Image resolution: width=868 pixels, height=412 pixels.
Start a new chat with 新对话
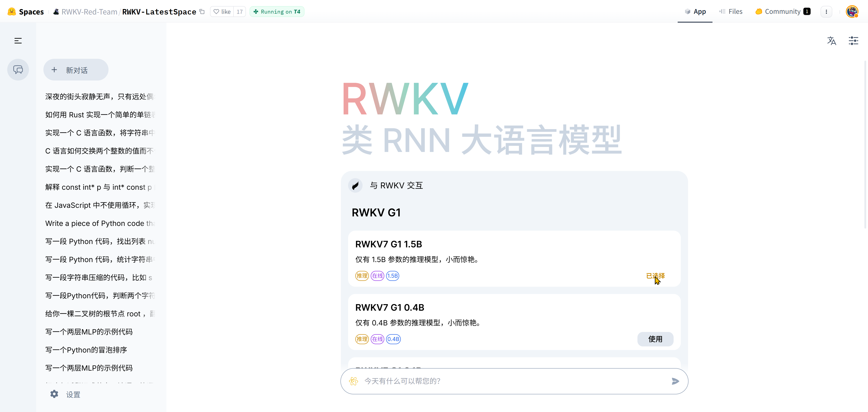(76, 70)
